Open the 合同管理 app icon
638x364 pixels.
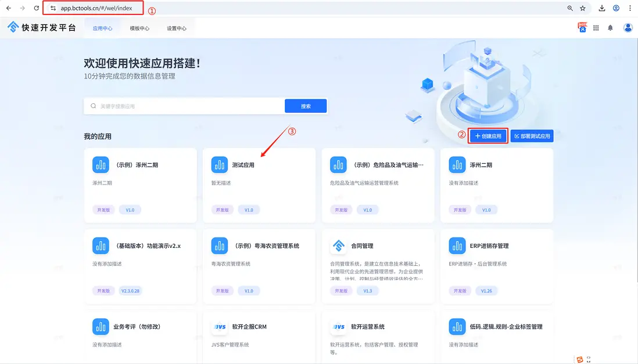[338, 246]
